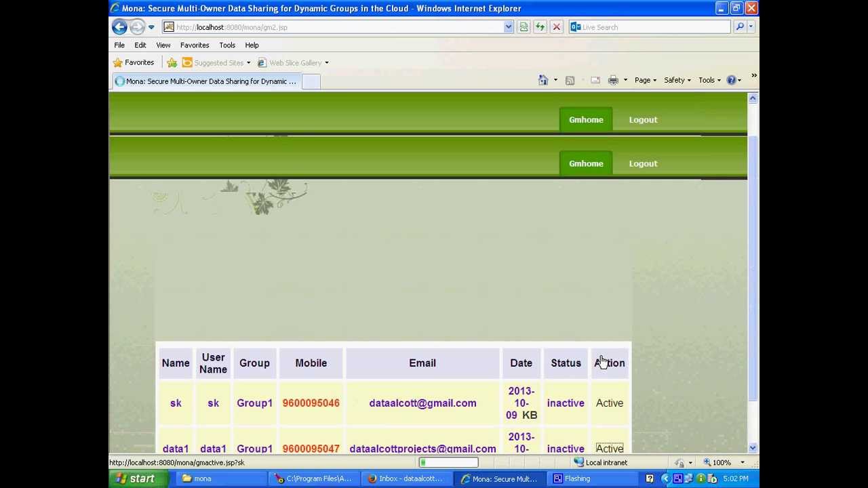Click the tray expand arrow icon
Viewport: 868px width, 488px height.
pos(665,479)
